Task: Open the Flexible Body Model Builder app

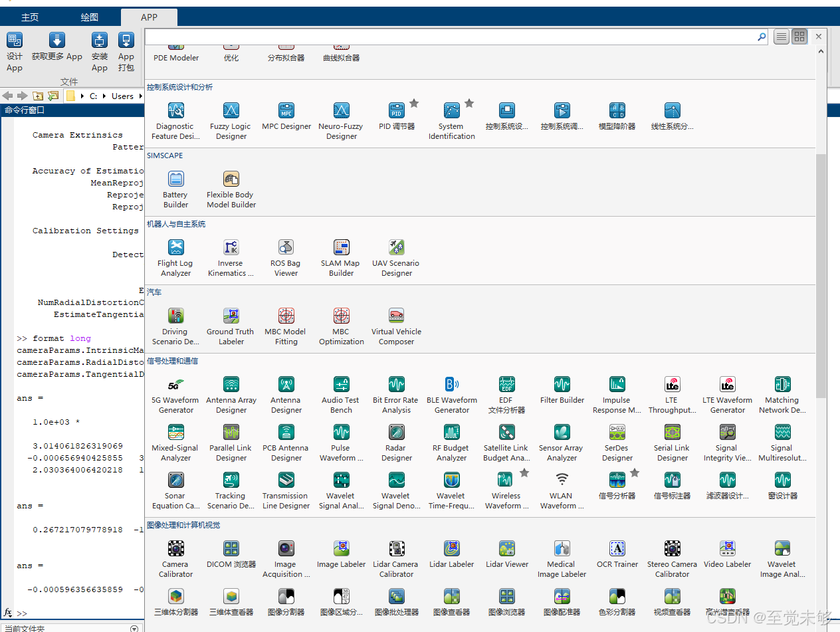Action: click(231, 189)
